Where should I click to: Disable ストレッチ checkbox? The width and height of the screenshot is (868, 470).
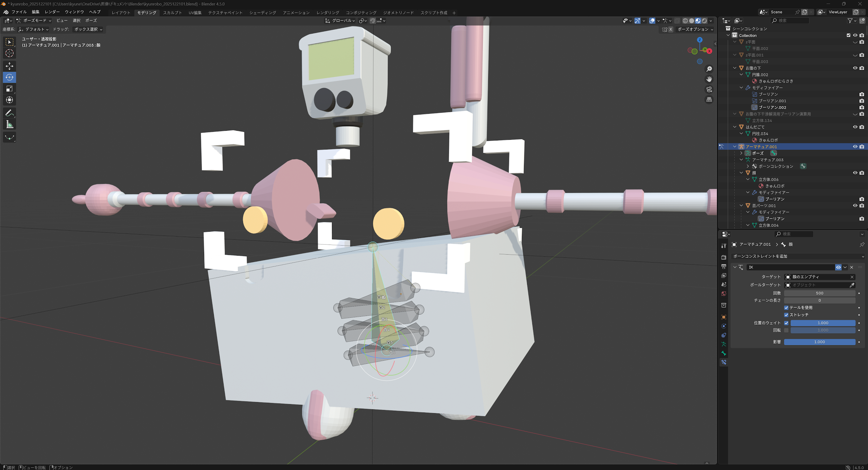[786, 315]
